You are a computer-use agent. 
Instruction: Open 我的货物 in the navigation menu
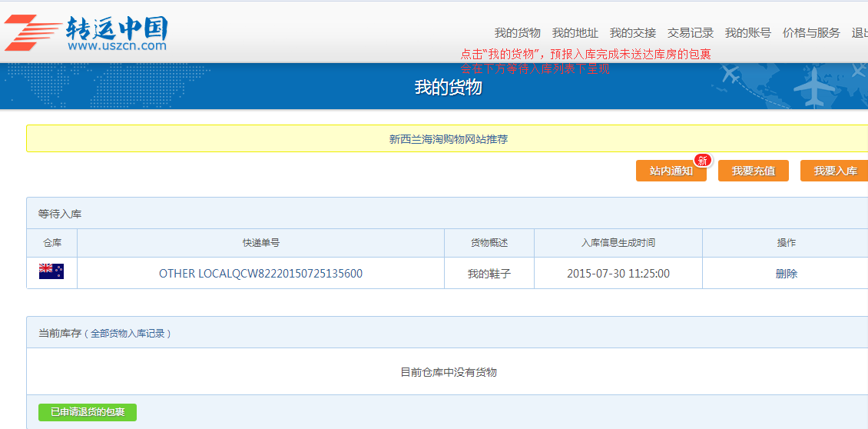[518, 33]
